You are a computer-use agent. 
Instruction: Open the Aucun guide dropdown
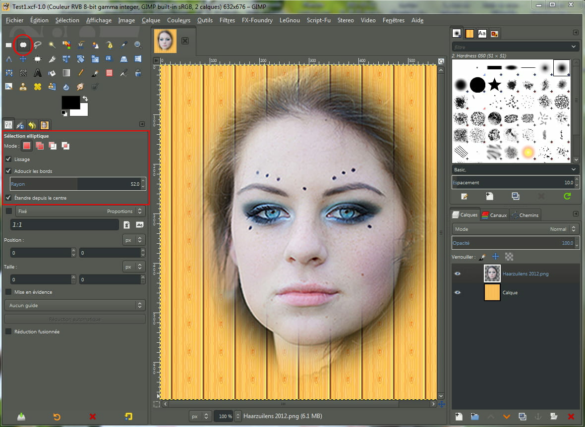(75, 305)
